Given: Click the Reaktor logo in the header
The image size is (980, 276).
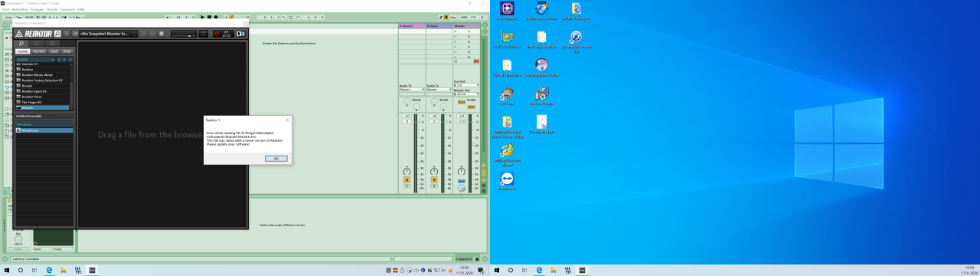Looking at the screenshot, I should click(34, 34).
